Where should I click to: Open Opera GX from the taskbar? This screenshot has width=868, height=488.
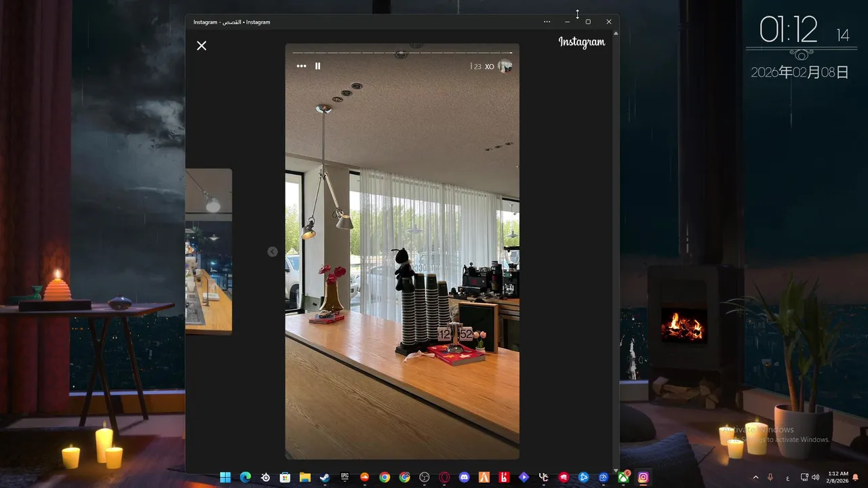444,477
